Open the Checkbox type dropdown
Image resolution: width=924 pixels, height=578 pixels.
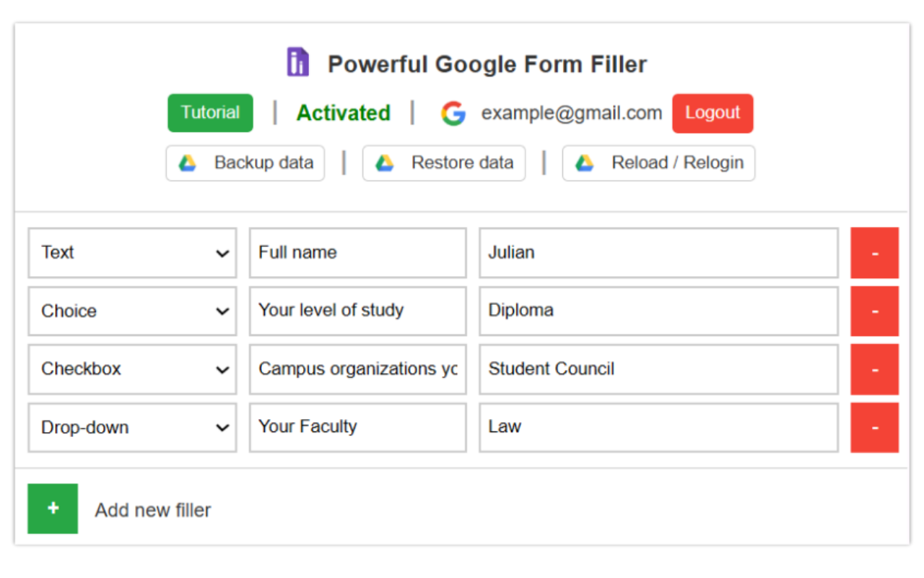point(132,369)
